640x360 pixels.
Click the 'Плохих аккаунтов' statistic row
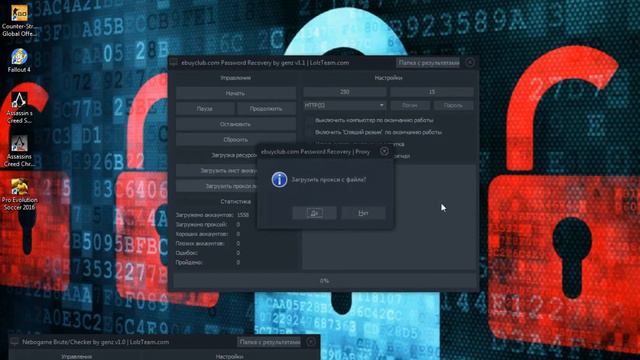(208, 243)
